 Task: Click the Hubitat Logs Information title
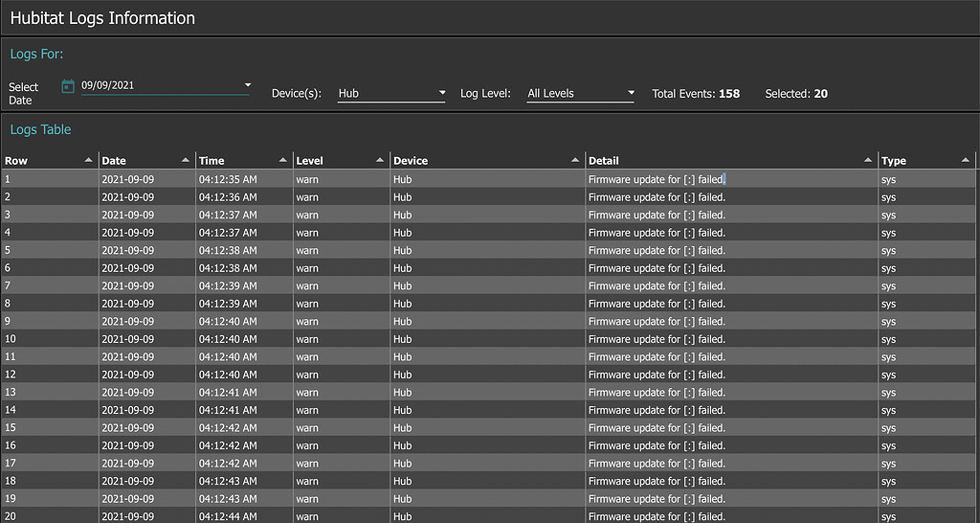point(102,18)
